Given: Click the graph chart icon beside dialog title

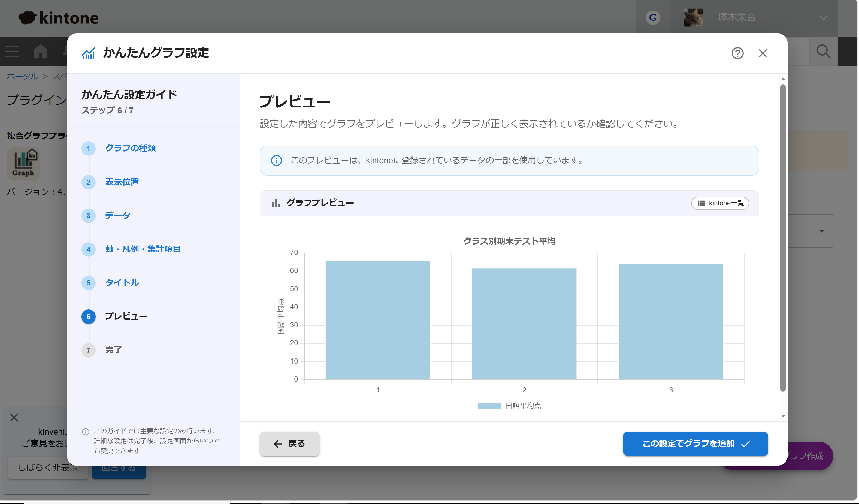Looking at the screenshot, I should coord(88,53).
